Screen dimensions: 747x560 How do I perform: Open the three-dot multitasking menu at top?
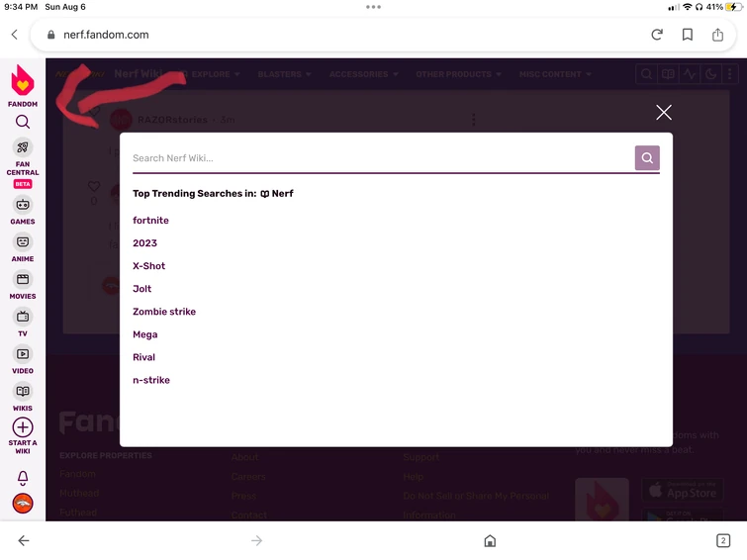(374, 7)
